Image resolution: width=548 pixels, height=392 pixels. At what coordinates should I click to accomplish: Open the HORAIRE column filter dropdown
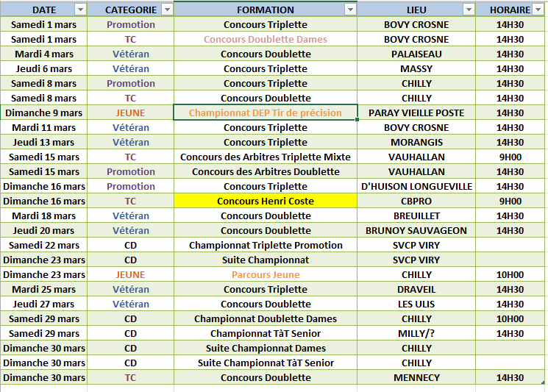point(539,10)
